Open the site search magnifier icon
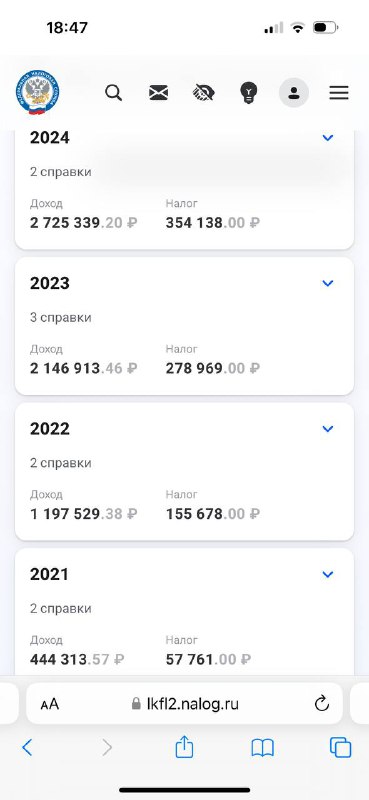Screen dimensions: 369x800 coord(113,93)
